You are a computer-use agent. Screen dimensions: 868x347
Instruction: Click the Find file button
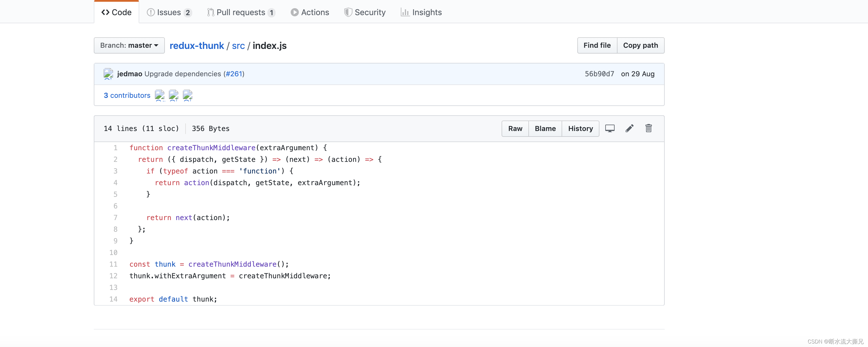pyautogui.click(x=597, y=45)
